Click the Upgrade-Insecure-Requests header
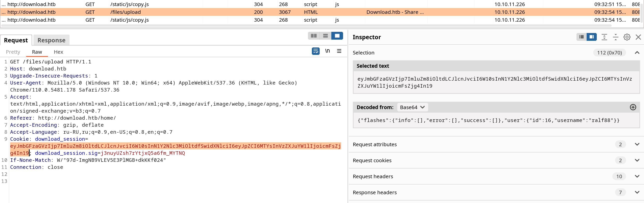Screen dimensions: 644x203 54,76
